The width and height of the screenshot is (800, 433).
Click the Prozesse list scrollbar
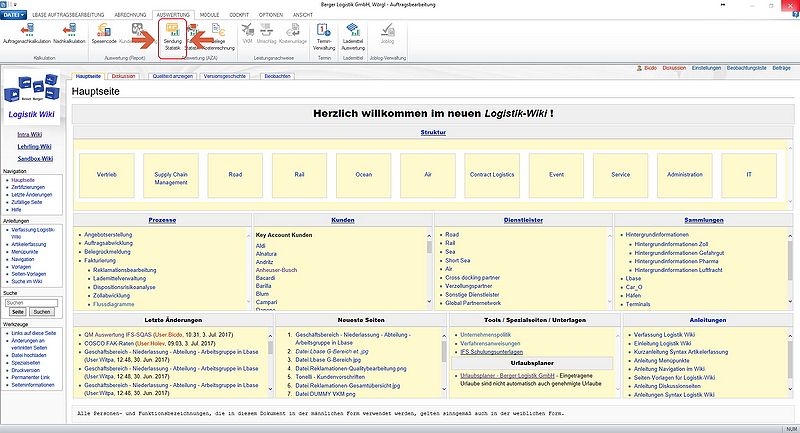point(247,268)
